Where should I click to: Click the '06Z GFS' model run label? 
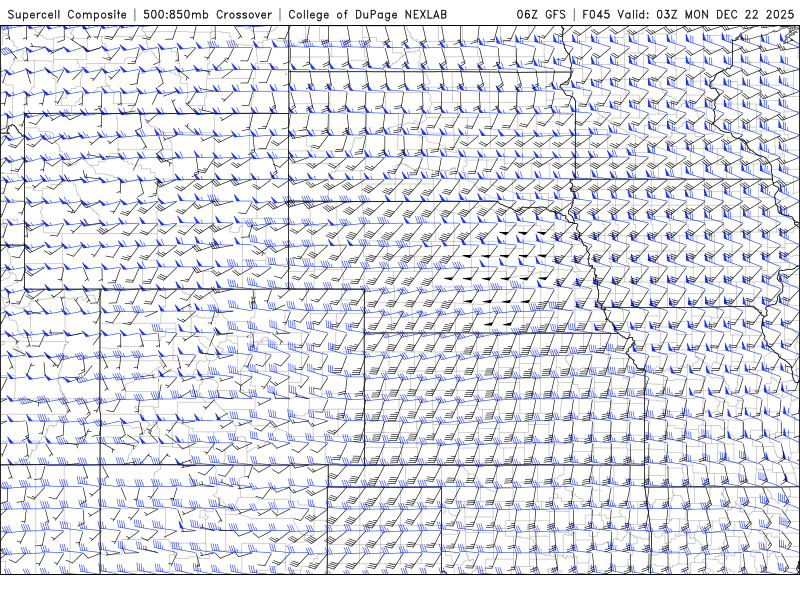pos(541,15)
